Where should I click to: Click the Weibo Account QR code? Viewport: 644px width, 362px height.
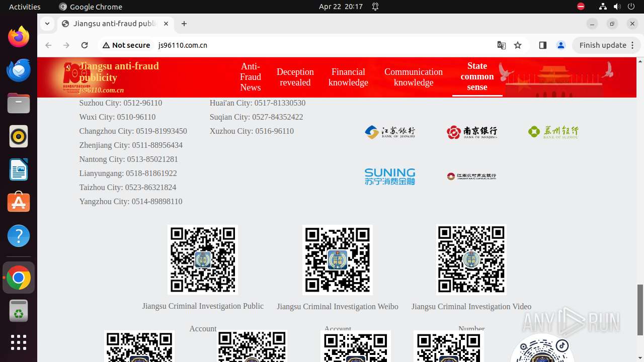(338, 259)
